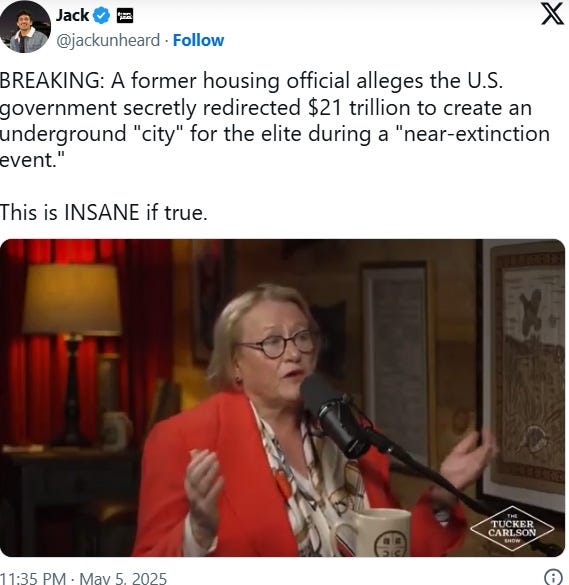Select the 'This is INSANE if true.' line

point(103,213)
